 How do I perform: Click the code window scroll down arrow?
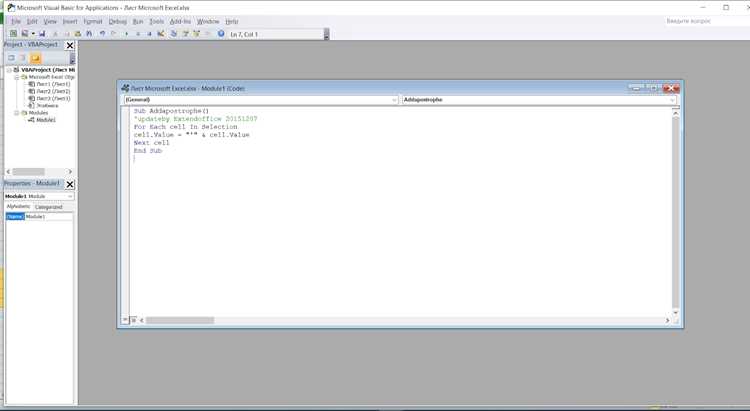675,312
